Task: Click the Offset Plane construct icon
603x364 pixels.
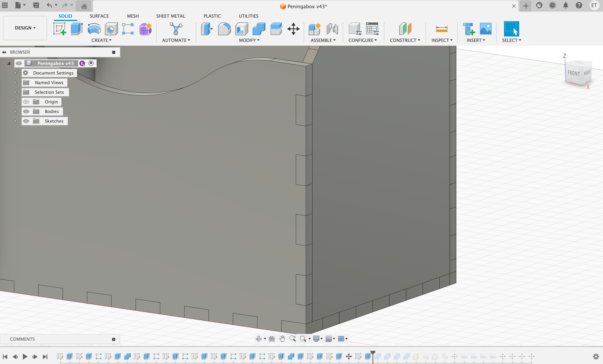Action: point(405,29)
